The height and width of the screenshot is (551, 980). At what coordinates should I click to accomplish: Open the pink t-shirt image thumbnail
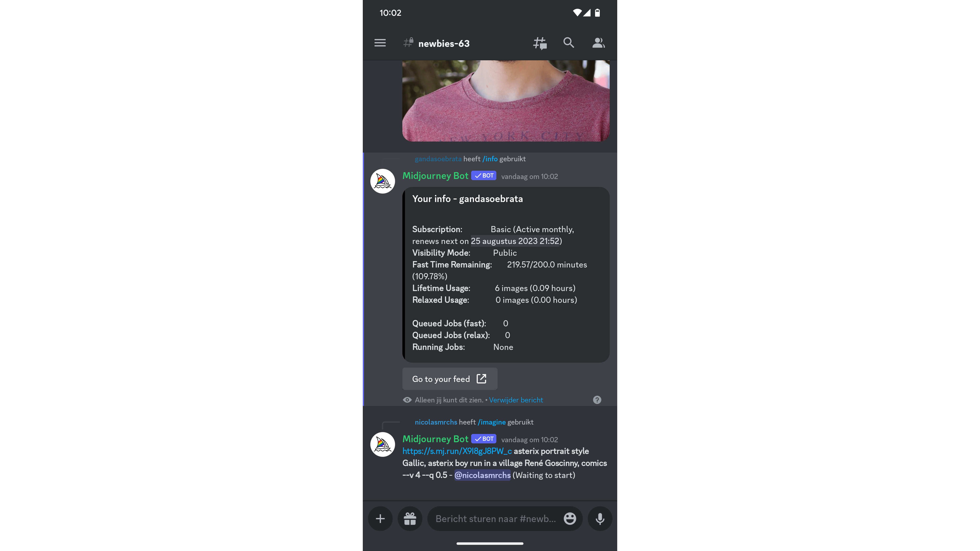click(506, 101)
